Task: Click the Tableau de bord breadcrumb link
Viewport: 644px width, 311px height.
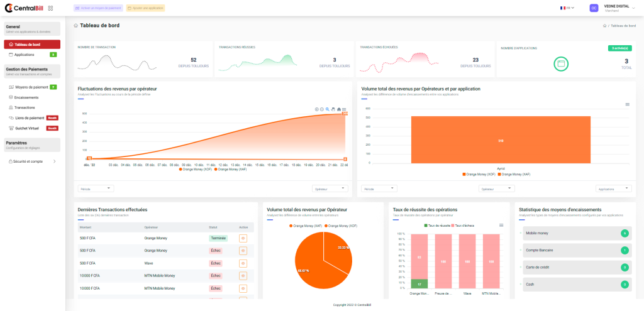Action: tap(623, 25)
